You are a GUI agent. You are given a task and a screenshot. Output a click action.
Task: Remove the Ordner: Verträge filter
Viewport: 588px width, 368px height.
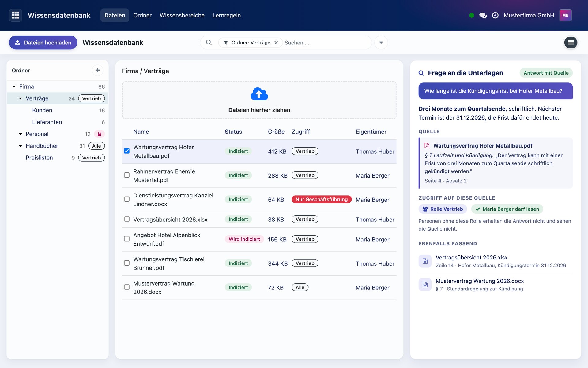(x=276, y=43)
